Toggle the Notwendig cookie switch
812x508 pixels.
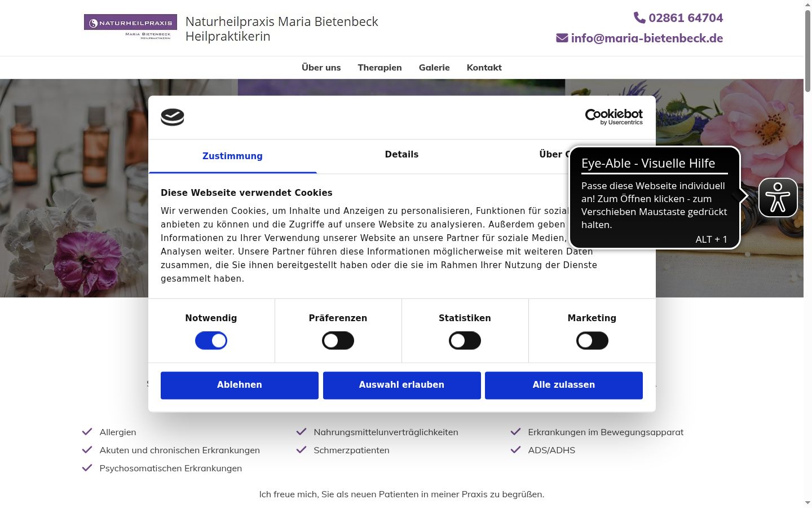tap(211, 341)
